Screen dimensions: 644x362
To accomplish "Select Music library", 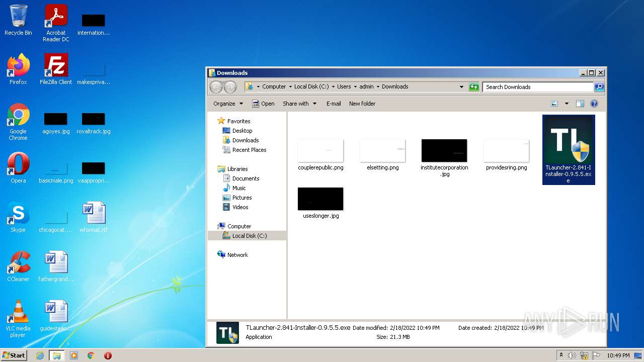I will [x=239, y=188].
